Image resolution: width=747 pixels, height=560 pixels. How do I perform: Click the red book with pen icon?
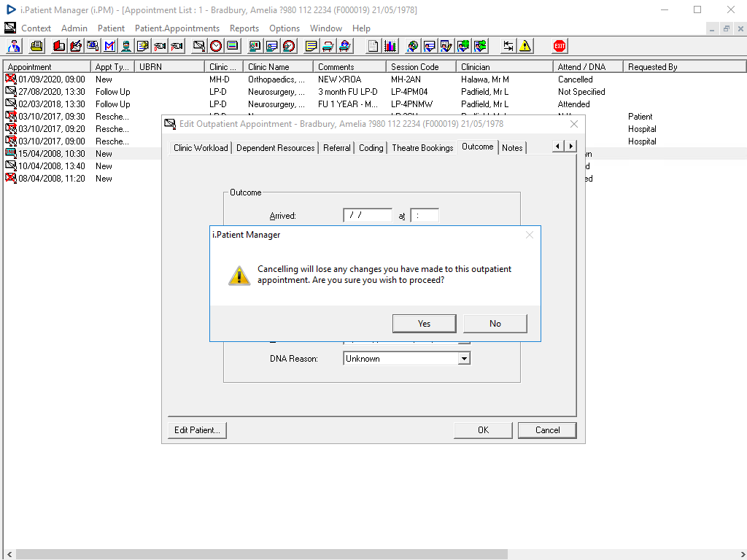pos(76,46)
